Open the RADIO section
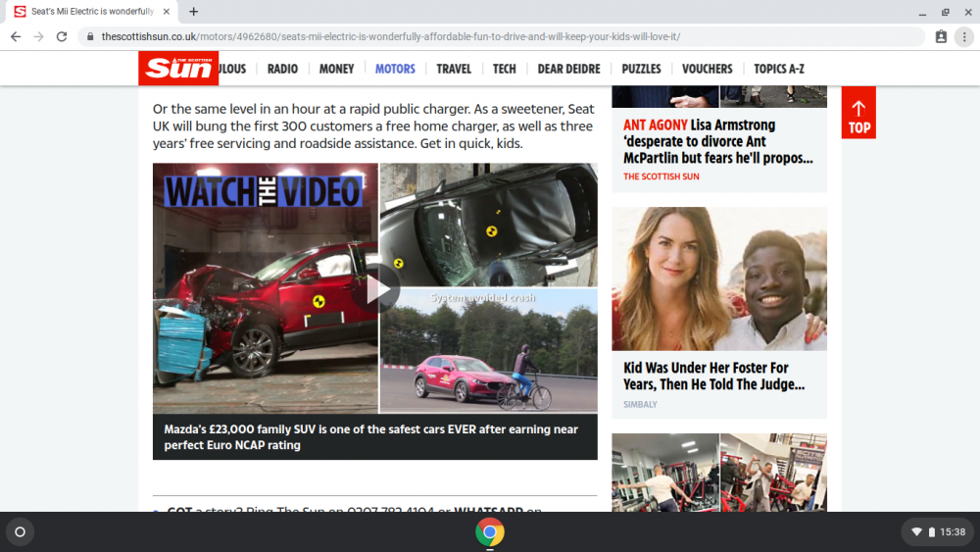 pyautogui.click(x=282, y=69)
